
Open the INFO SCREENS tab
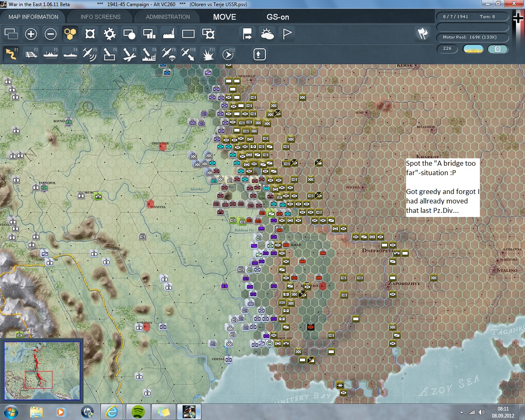click(x=100, y=17)
